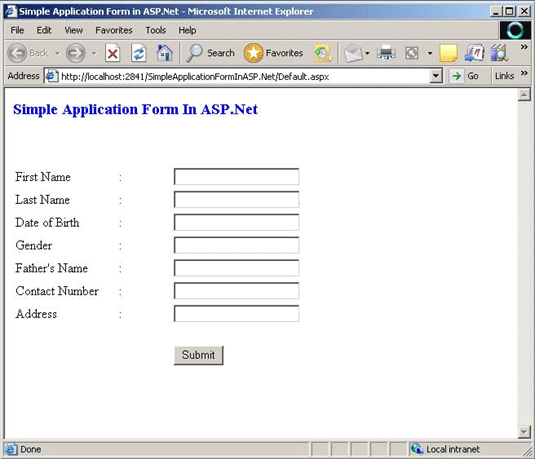Click the scroll down arrow on the scrollbar
The height and width of the screenshot is (459, 535).
pyautogui.click(x=524, y=432)
